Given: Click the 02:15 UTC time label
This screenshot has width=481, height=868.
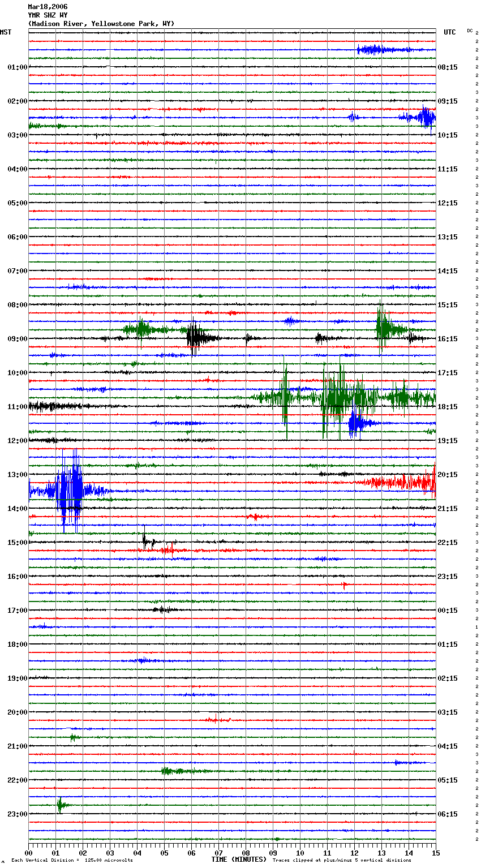Looking at the screenshot, I should pyautogui.click(x=448, y=678).
